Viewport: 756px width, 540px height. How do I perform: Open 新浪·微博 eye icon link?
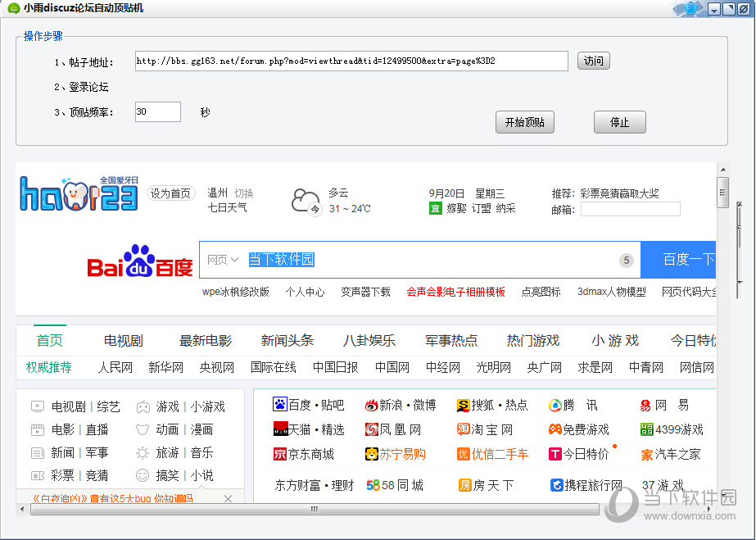coord(371,405)
